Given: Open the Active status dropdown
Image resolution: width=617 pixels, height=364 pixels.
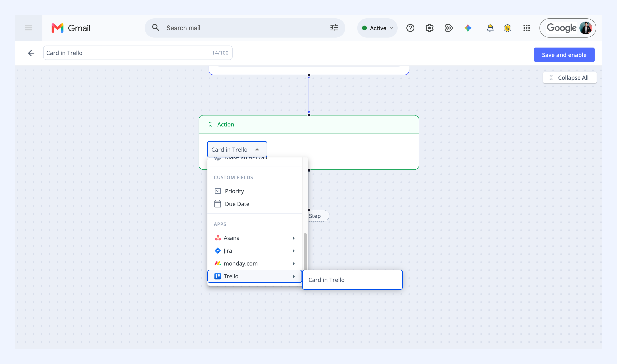Looking at the screenshot, I should 377,28.
